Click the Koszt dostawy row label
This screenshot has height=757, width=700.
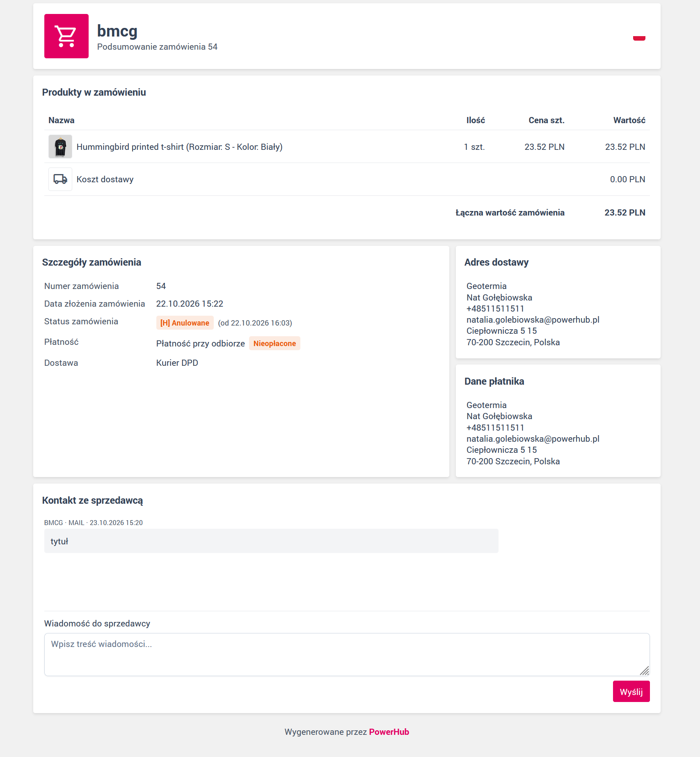tap(105, 179)
